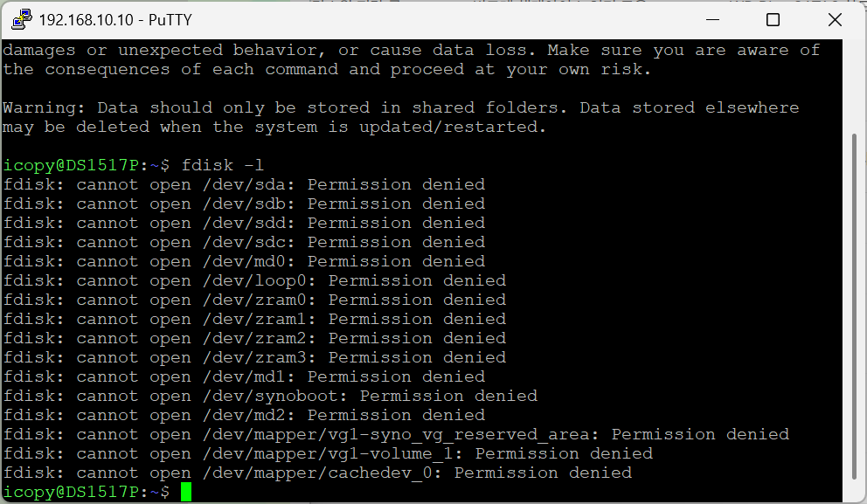Viewport: 867px width, 504px height.
Task: Click the scrollbar track above the thumb
Action: point(854,86)
